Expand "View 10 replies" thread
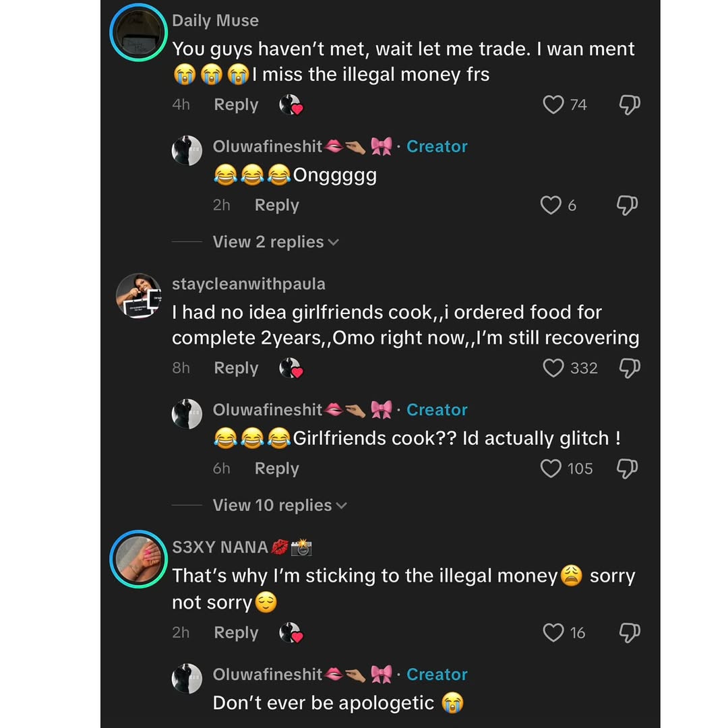728x728 pixels. point(279,506)
